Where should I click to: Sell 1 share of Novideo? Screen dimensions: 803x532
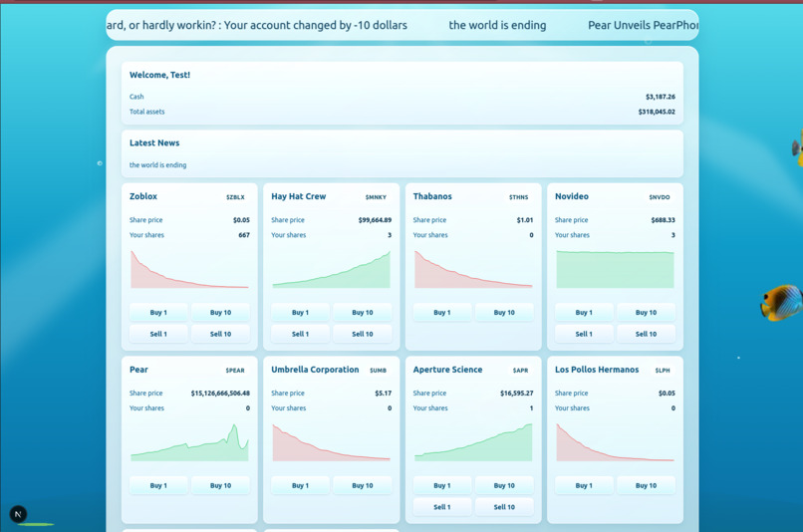coord(584,334)
